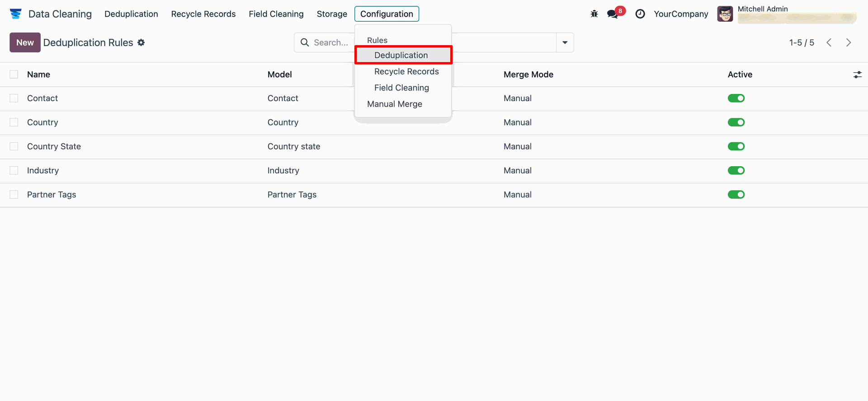
Task: Open the Partner Tags rule record
Action: point(52,195)
